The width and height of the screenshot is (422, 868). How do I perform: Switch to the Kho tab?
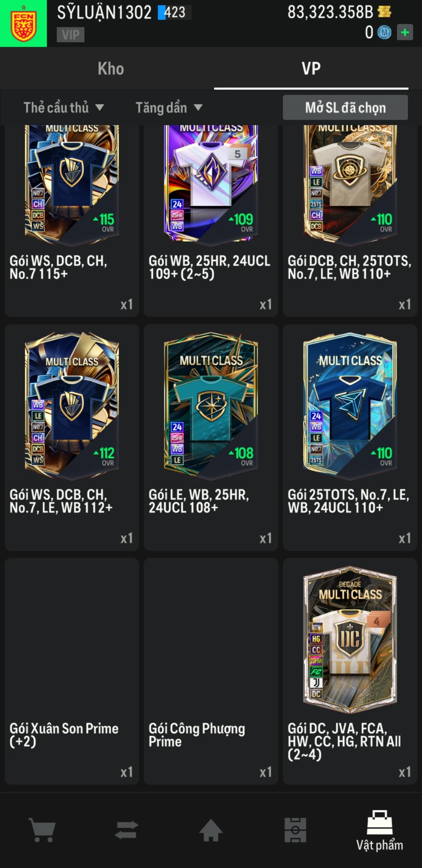point(111,68)
